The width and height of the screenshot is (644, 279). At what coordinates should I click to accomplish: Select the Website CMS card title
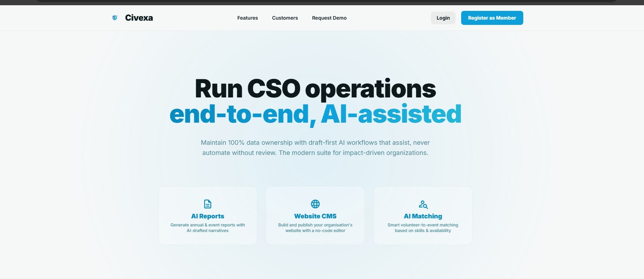click(x=315, y=216)
